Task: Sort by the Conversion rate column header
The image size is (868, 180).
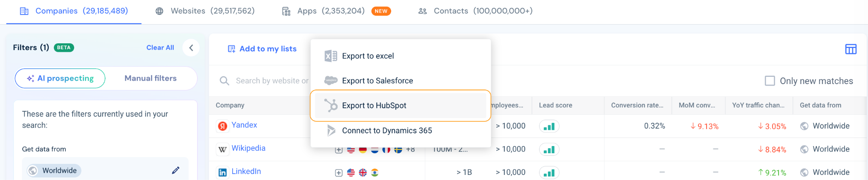Action: [x=637, y=105]
